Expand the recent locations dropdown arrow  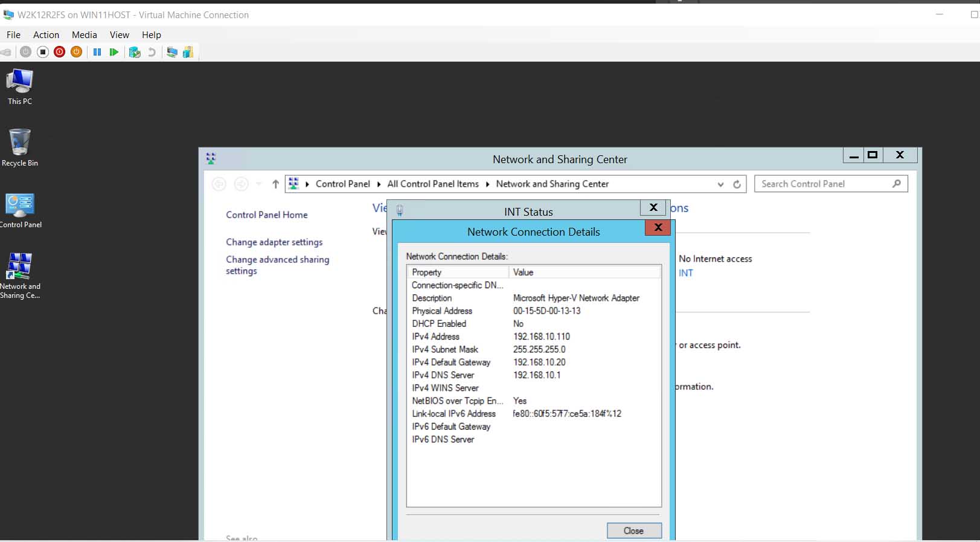[x=258, y=184]
